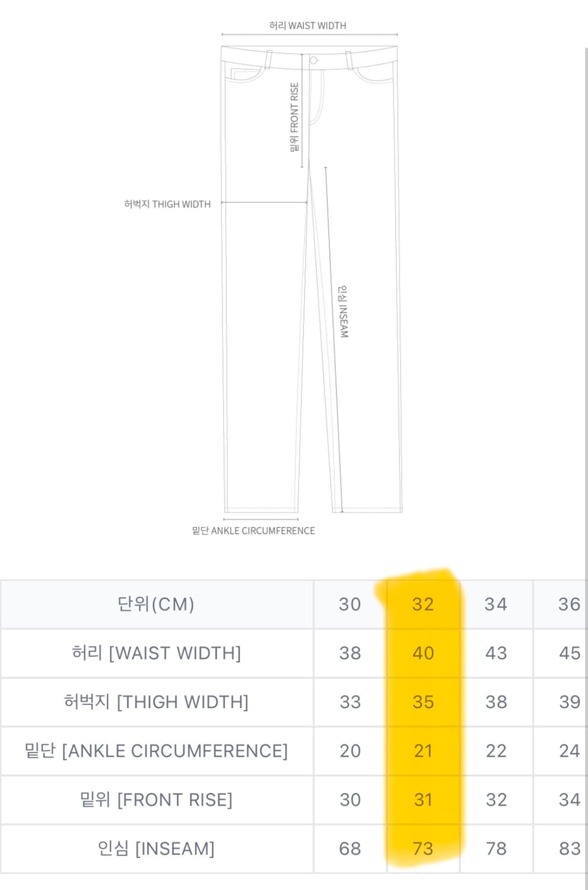Click the WAIST WIDTH label above the pants diagram
This screenshot has width=588, height=890.
tap(307, 26)
